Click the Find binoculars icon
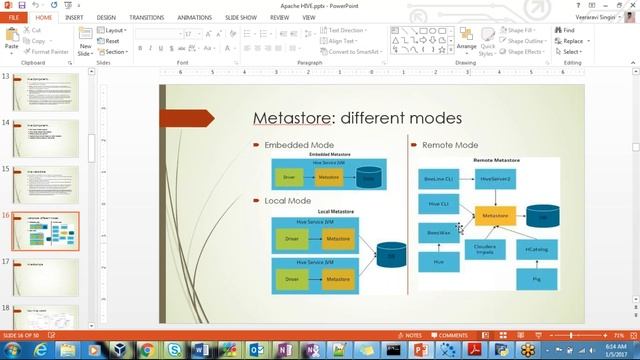 (558, 30)
